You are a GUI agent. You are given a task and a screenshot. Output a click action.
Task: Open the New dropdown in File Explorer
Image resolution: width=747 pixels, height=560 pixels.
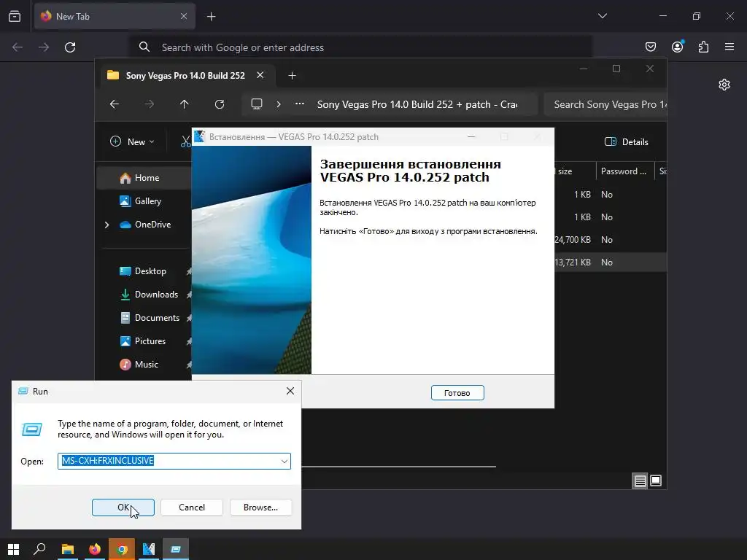point(133,142)
